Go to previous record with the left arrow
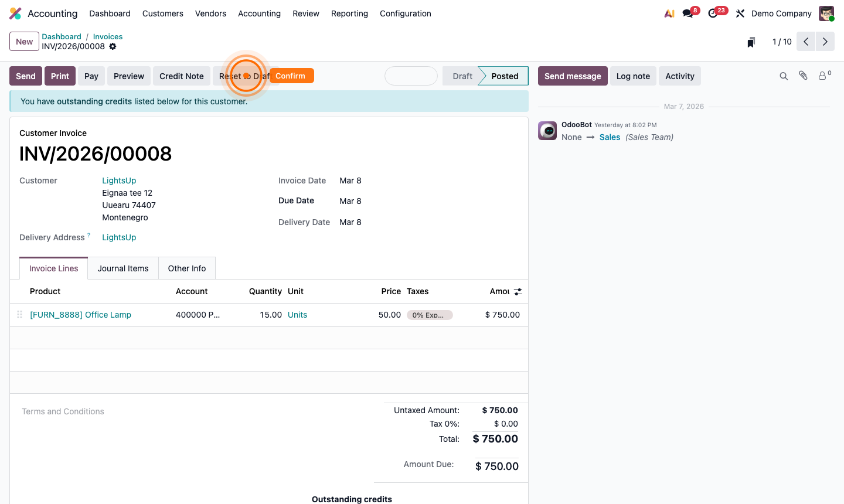 click(x=805, y=41)
